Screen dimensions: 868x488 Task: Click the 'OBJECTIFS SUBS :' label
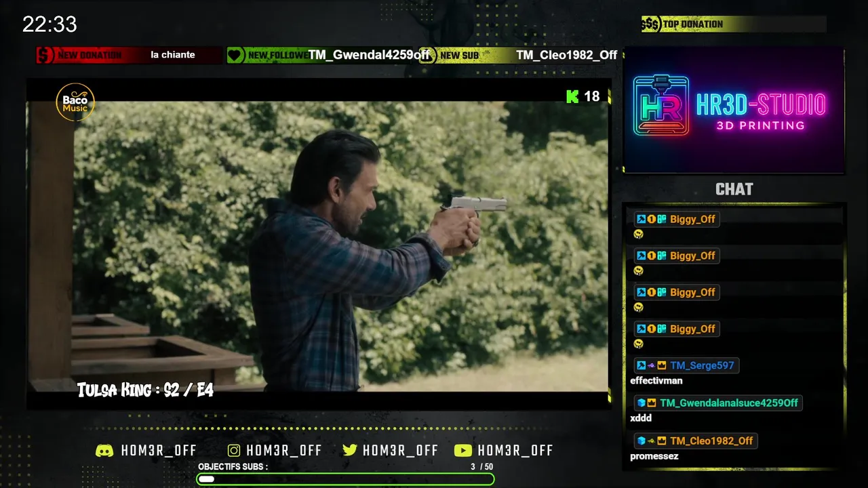[233, 467]
